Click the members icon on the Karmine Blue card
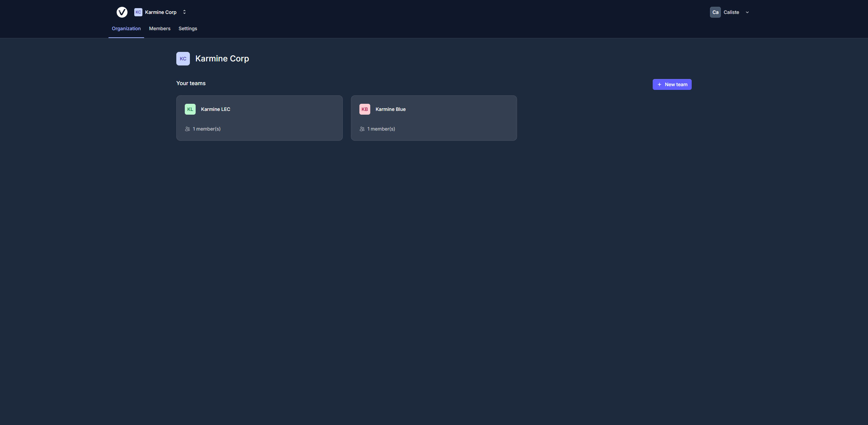Screen dimensions: 868x425 tap(362, 129)
